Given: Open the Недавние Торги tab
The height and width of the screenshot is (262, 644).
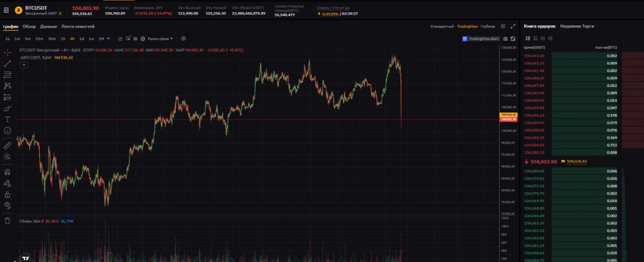Looking at the screenshot, I should point(577,26).
